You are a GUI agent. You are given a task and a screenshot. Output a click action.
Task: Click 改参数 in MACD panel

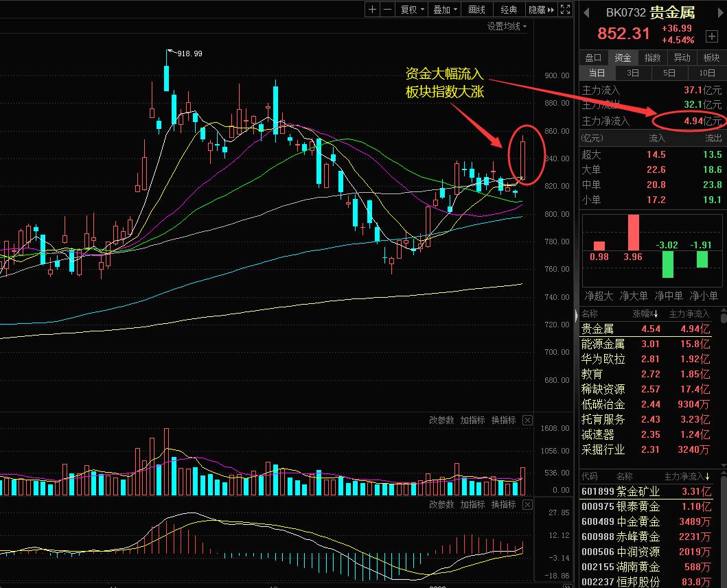tap(441, 504)
